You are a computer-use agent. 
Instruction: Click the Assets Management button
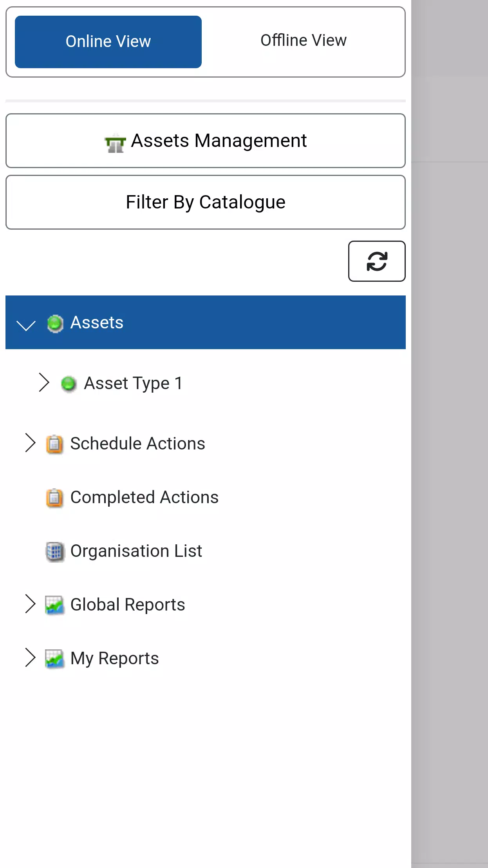(205, 141)
